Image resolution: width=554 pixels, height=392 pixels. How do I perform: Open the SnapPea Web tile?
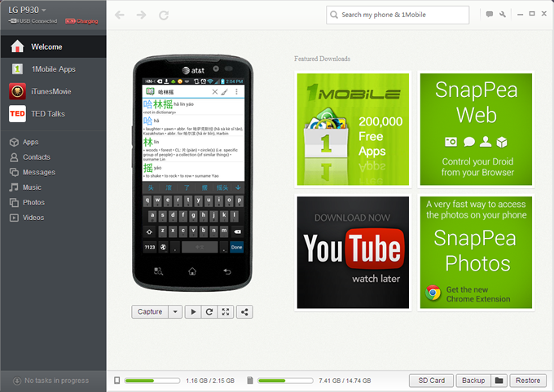click(x=476, y=130)
